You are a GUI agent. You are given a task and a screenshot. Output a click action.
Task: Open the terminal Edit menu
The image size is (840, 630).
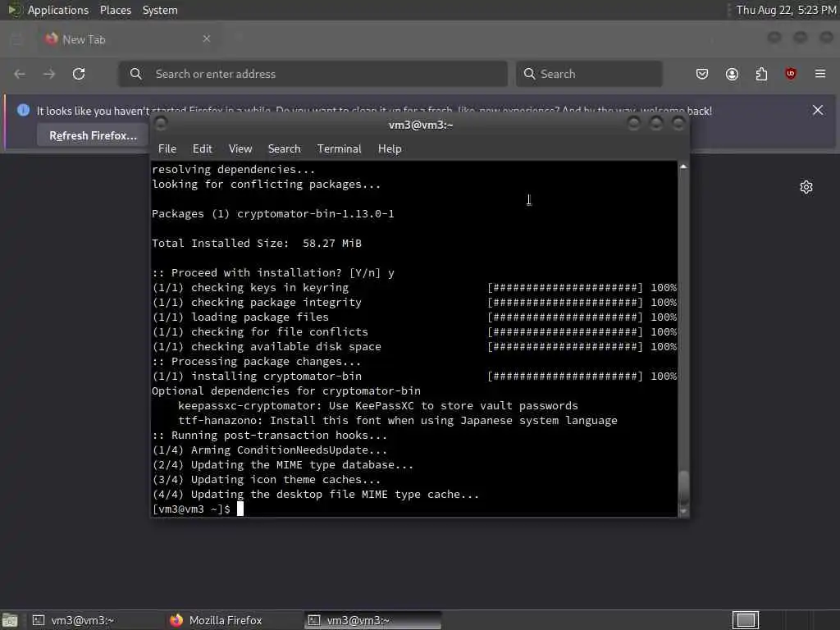(x=202, y=149)
